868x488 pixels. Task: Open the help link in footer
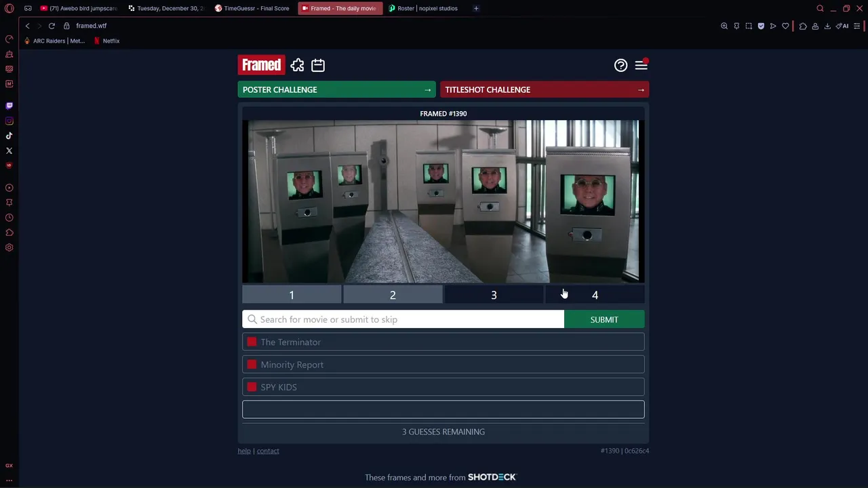[244, 451]
